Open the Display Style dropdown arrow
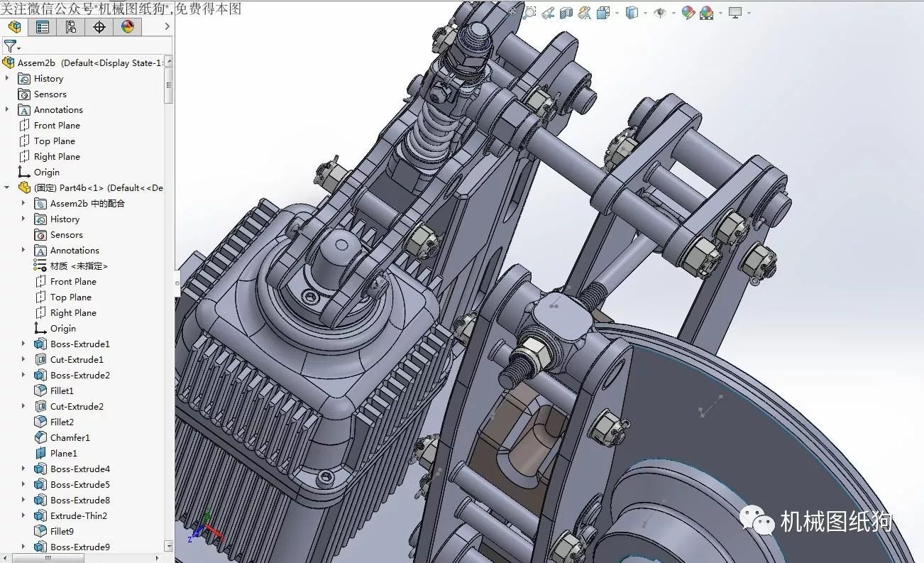 coord(645,13)
